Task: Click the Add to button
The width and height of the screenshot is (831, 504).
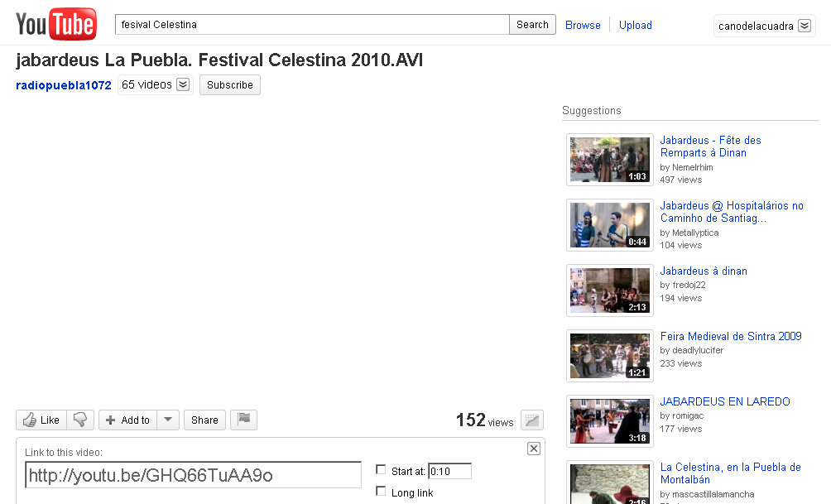Action: point(127,420)
